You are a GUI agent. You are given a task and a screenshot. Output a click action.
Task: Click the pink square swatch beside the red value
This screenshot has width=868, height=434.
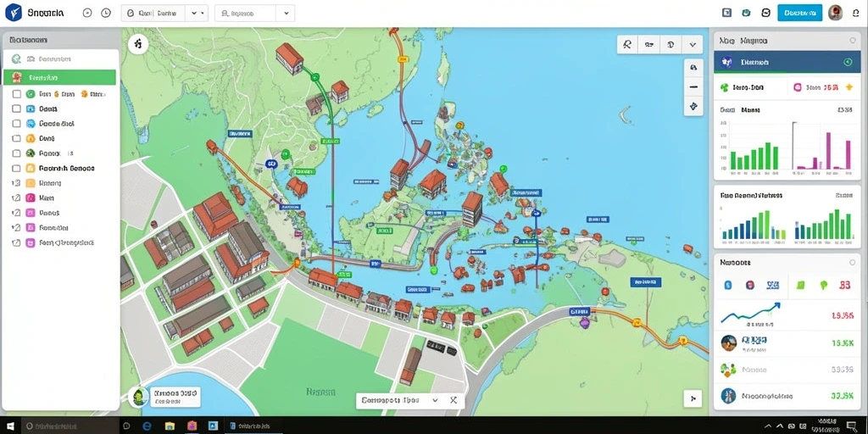[x=798, y=87]
